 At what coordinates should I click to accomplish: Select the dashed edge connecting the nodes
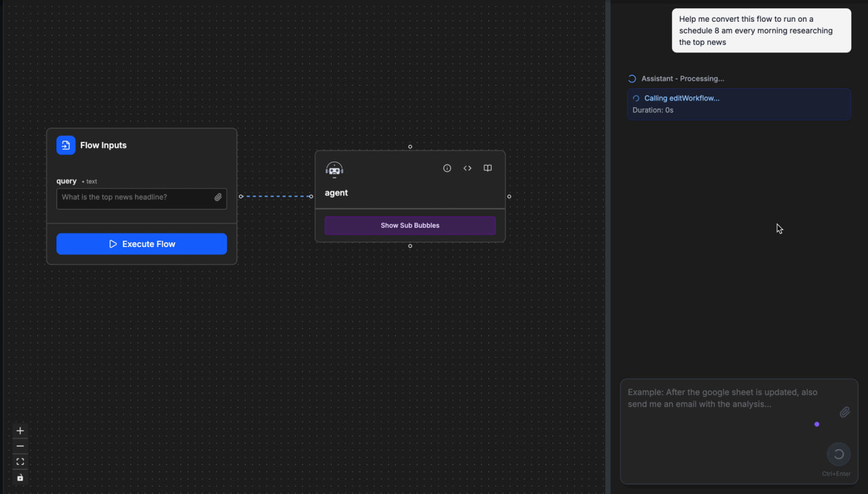coord(276,197)
